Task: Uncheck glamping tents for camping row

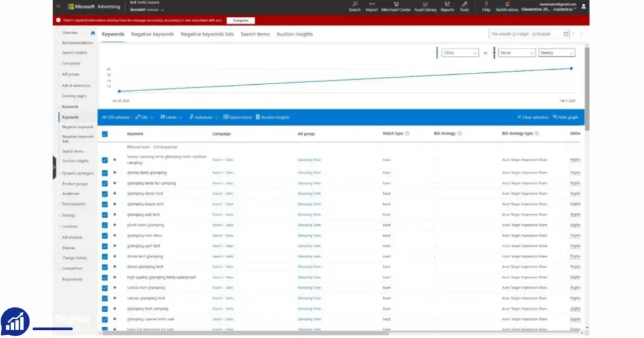Action: 105,183
